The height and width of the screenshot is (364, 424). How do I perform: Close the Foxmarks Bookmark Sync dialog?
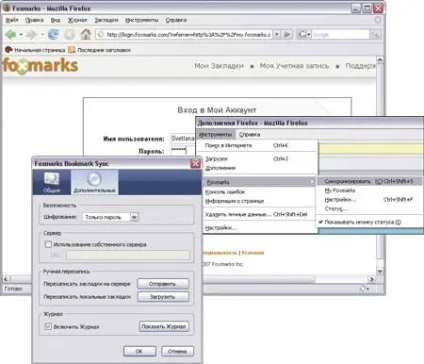[x=195, y=164]
